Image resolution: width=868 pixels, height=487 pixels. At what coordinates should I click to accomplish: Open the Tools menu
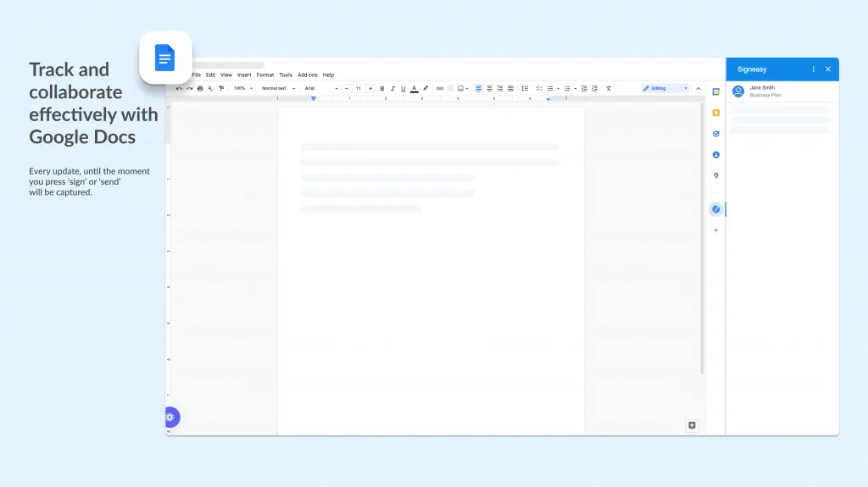coord(286,75)
